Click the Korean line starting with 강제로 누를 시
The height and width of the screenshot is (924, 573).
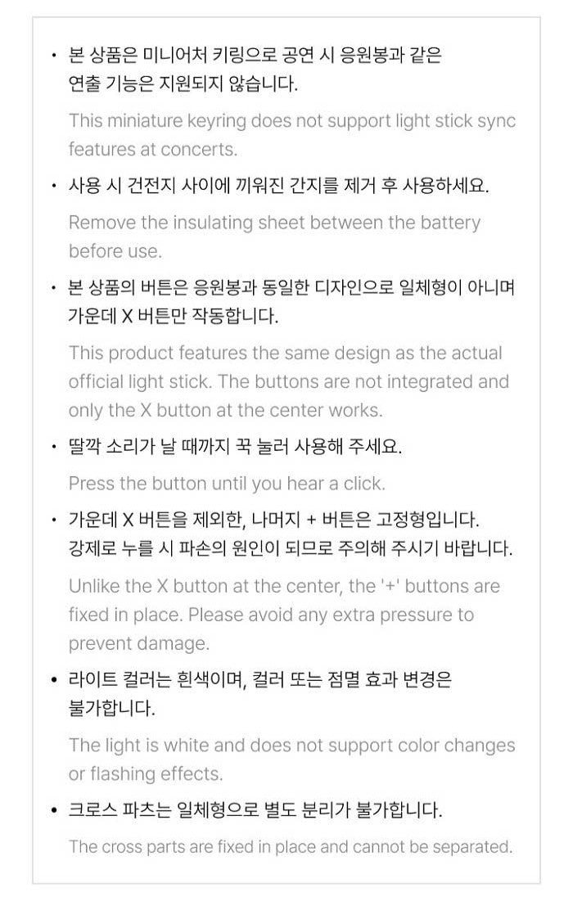click(291, 549)
